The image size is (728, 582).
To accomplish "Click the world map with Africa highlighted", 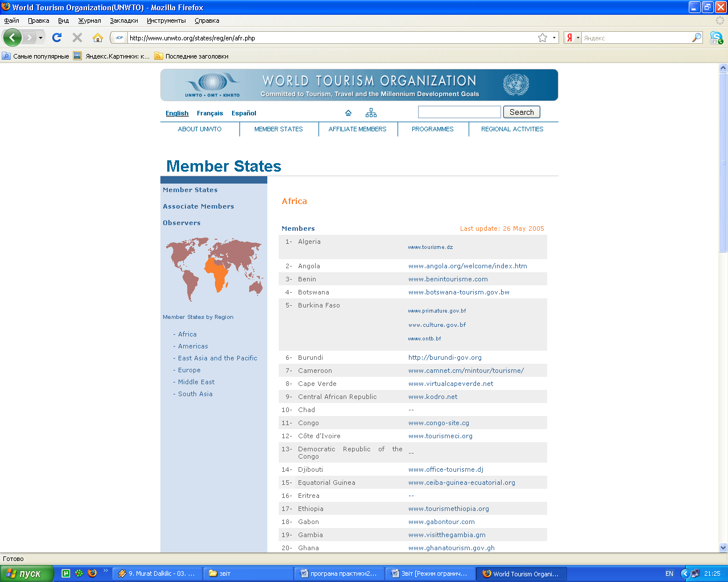I will point(214,269).
